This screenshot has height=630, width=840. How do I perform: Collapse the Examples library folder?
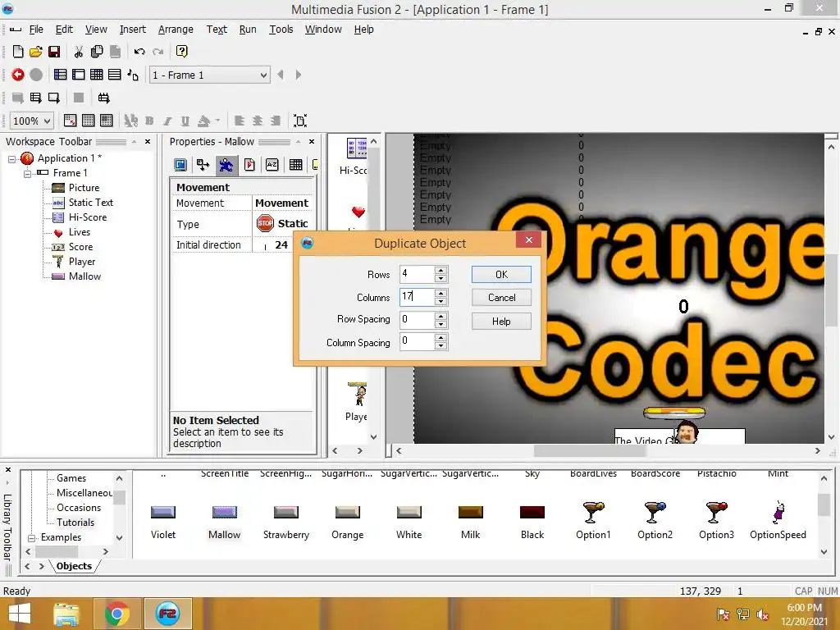point(31,538)
